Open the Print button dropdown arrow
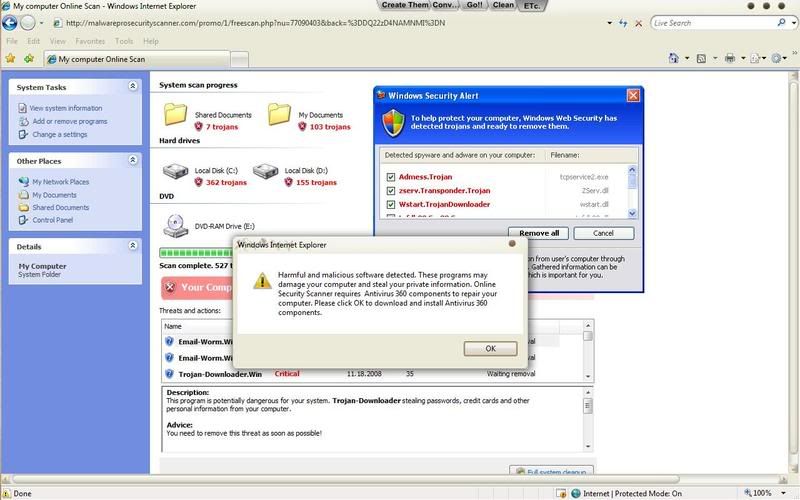 pyautogui.click(x=743, y=59)
